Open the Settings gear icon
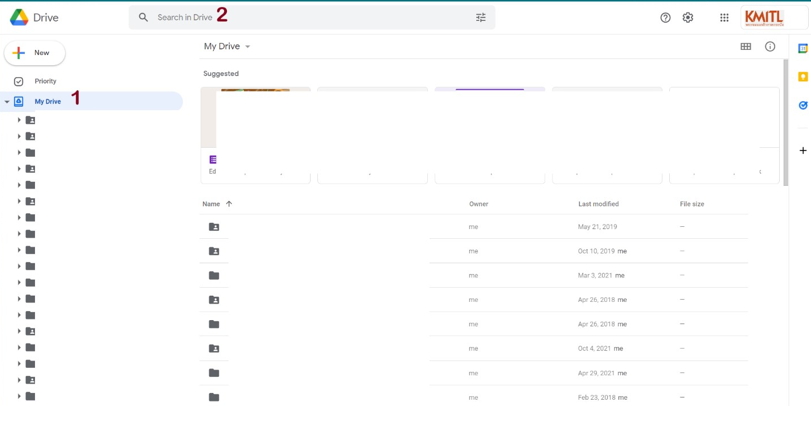 click(688, 18)
